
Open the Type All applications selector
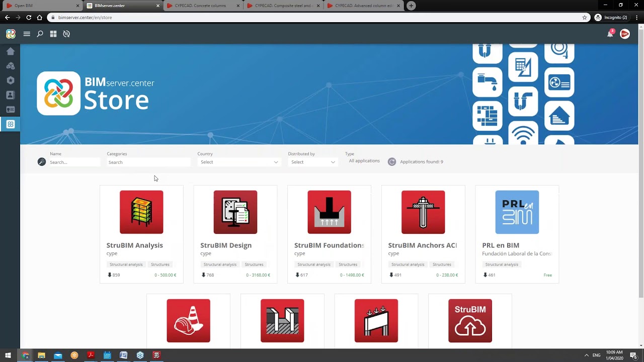(x=364, y=161)
